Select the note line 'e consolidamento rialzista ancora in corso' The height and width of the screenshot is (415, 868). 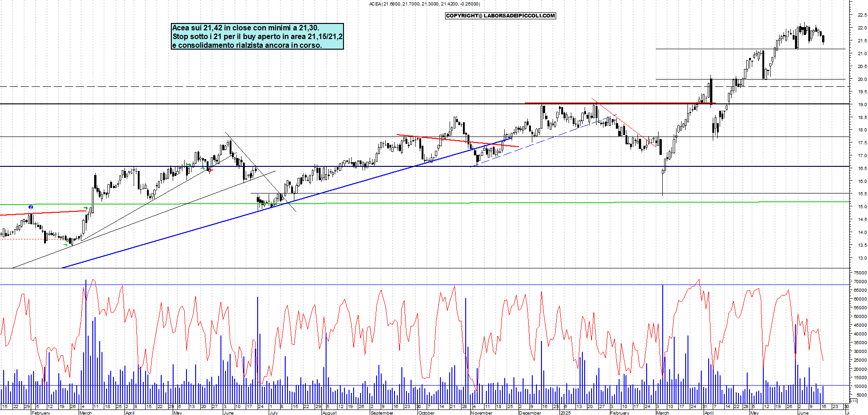click(x=247, y=45)
